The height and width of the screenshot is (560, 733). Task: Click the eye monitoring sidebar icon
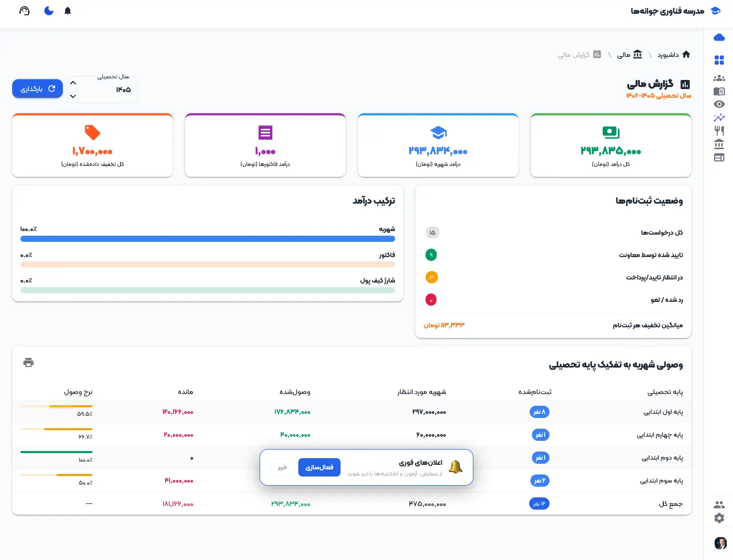click(x=719, y=104)
